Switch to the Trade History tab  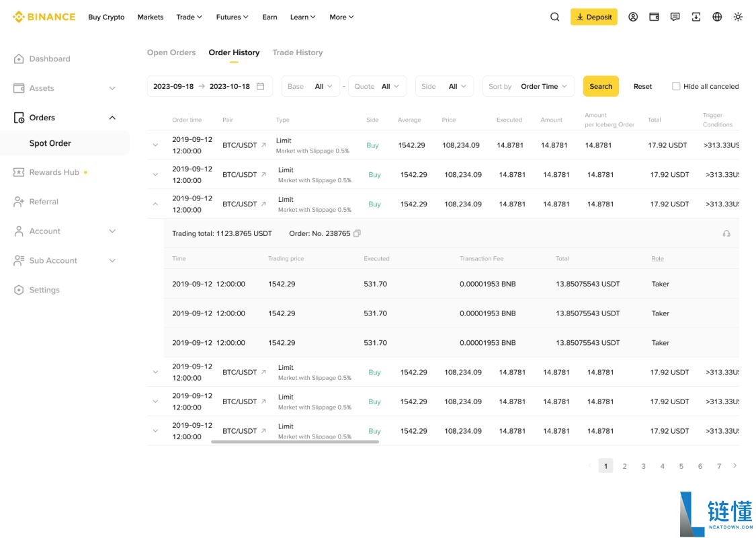[297, 52]
